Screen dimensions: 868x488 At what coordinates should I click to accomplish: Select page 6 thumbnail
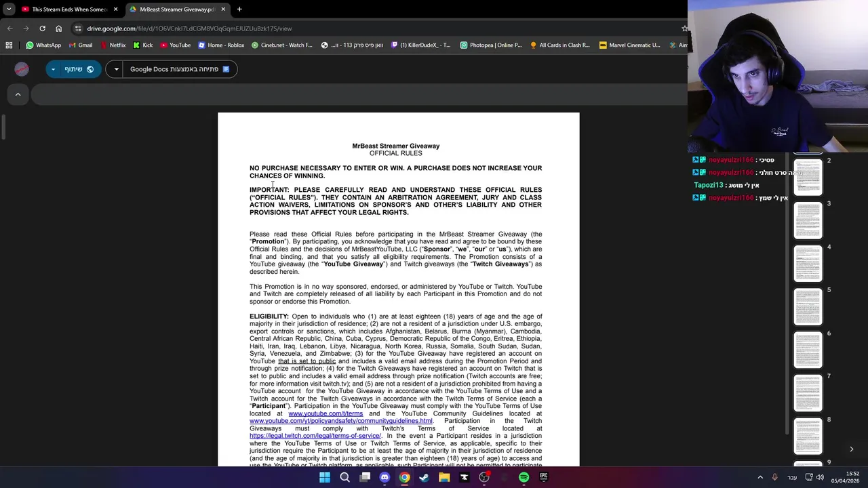point(808,350)
